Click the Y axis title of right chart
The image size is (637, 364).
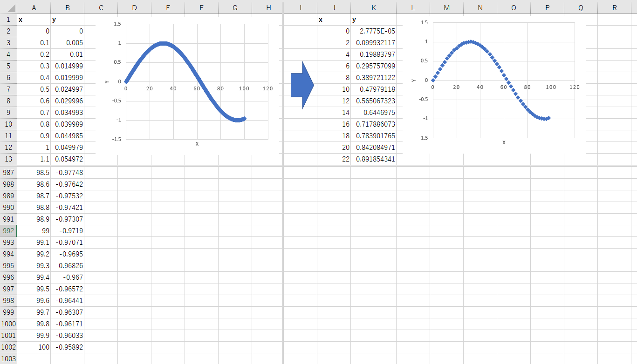(x=413, y=80)
